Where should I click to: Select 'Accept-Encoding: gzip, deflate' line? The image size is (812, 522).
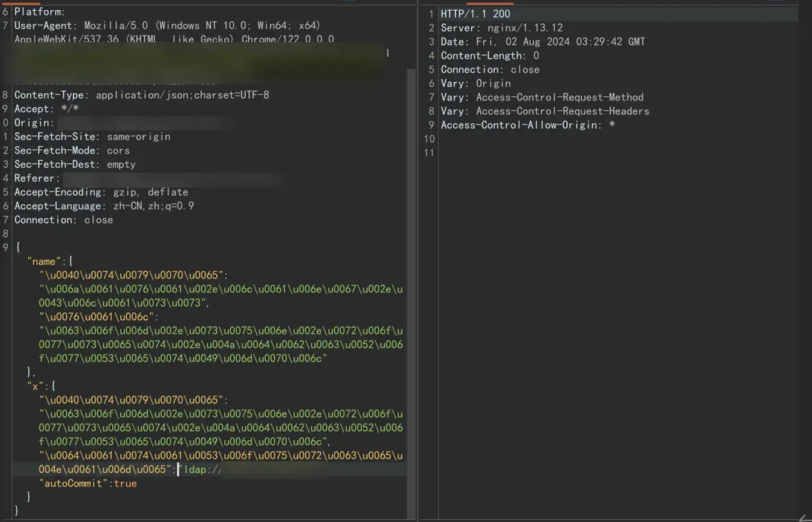point(101,192)
